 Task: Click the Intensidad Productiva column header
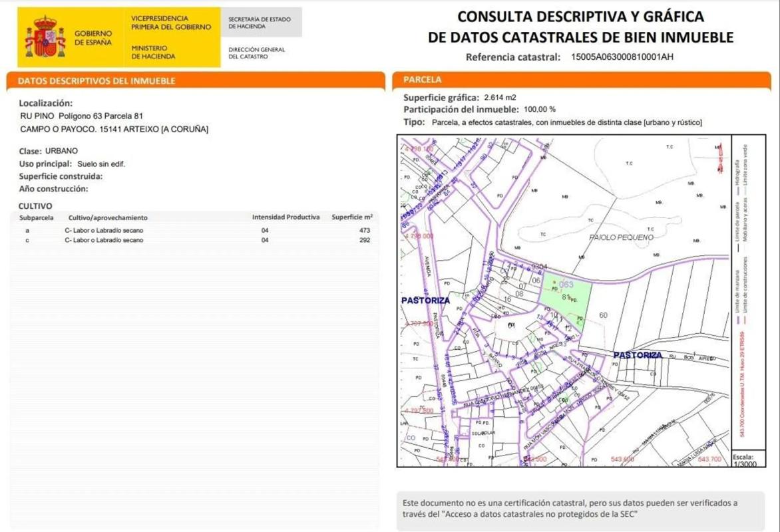point(286,217)
